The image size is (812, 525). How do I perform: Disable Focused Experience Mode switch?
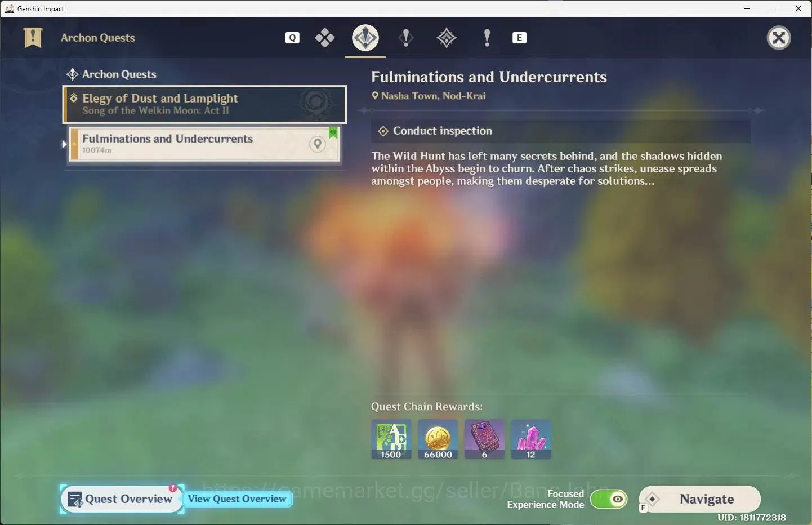(x=609, y=499)
